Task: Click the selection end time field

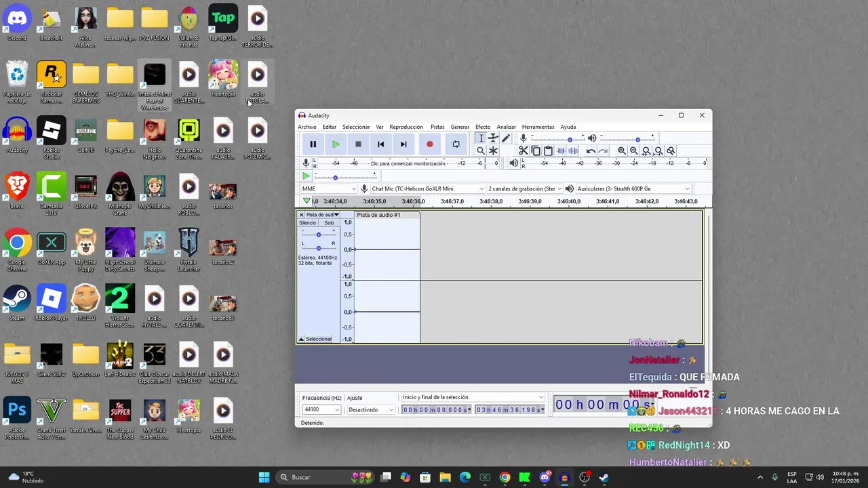Action: click(510, 409)
